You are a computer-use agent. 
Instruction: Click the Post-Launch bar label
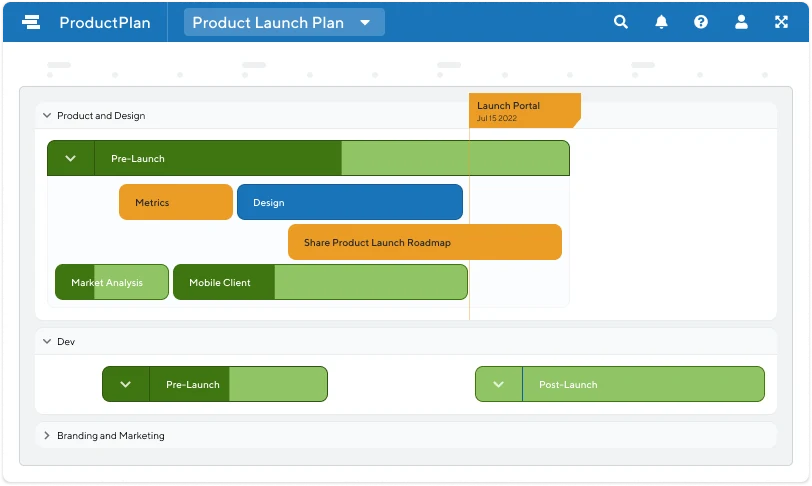(x=568, y=384)
